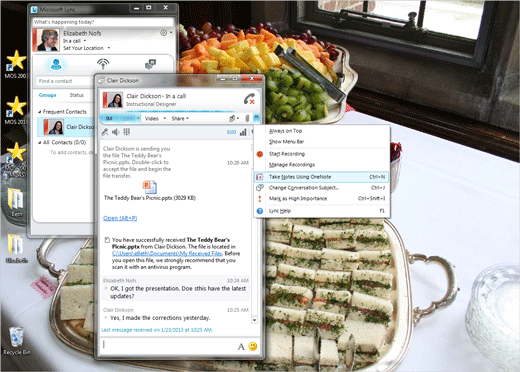Open text formatting letter A icon

(241, 347)
